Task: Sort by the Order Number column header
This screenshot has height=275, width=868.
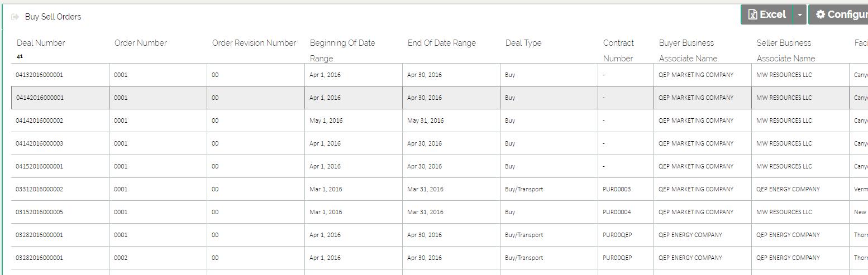Action: (x=141, y=43)
